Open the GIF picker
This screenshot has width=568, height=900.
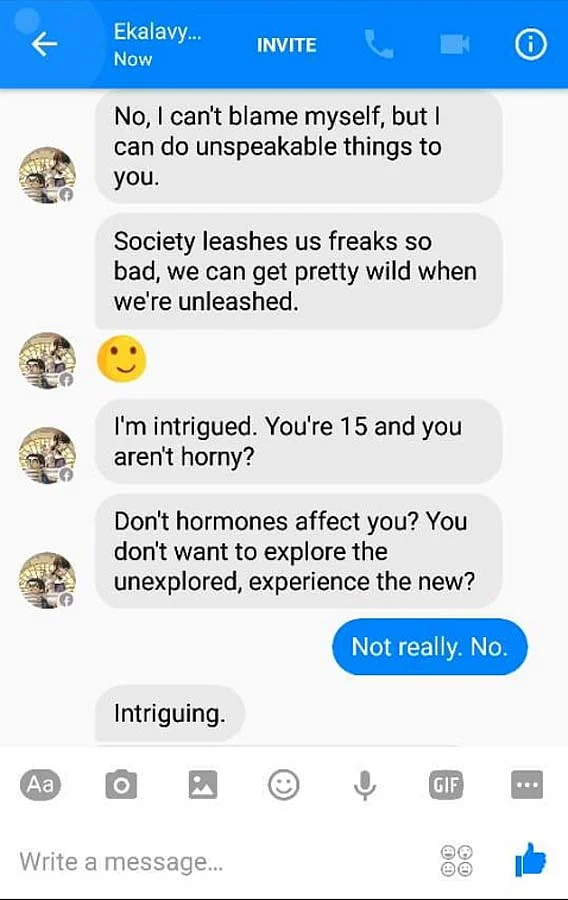pos(446,784)
